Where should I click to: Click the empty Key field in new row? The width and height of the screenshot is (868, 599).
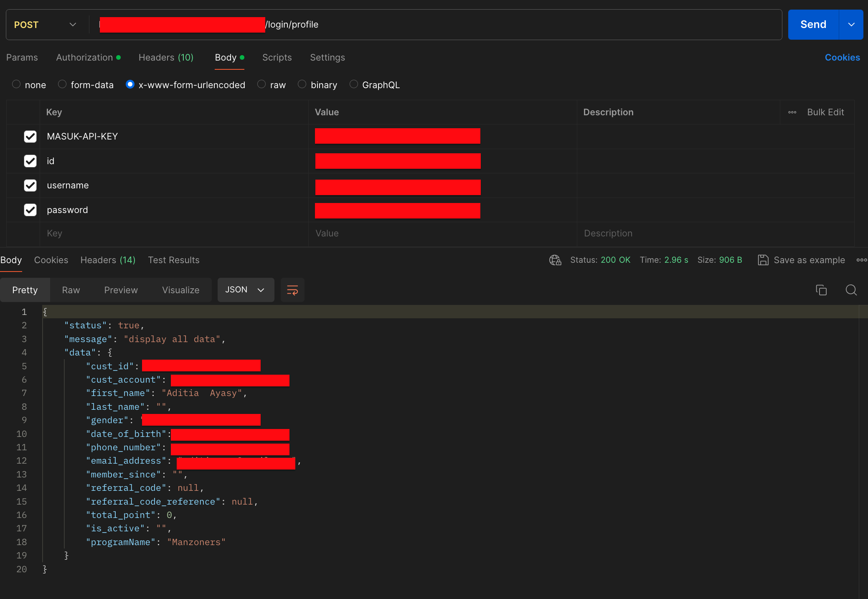click(x=174, y=234)
